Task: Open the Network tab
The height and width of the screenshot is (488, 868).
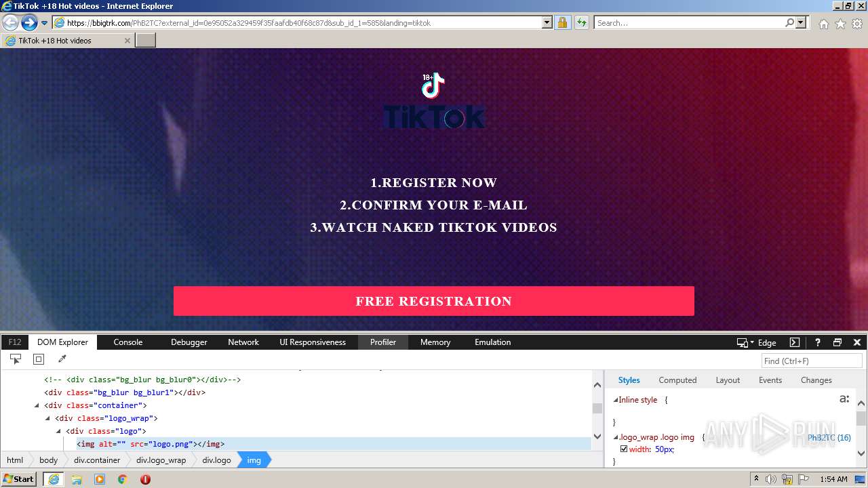Action: [x=243, y=342]
